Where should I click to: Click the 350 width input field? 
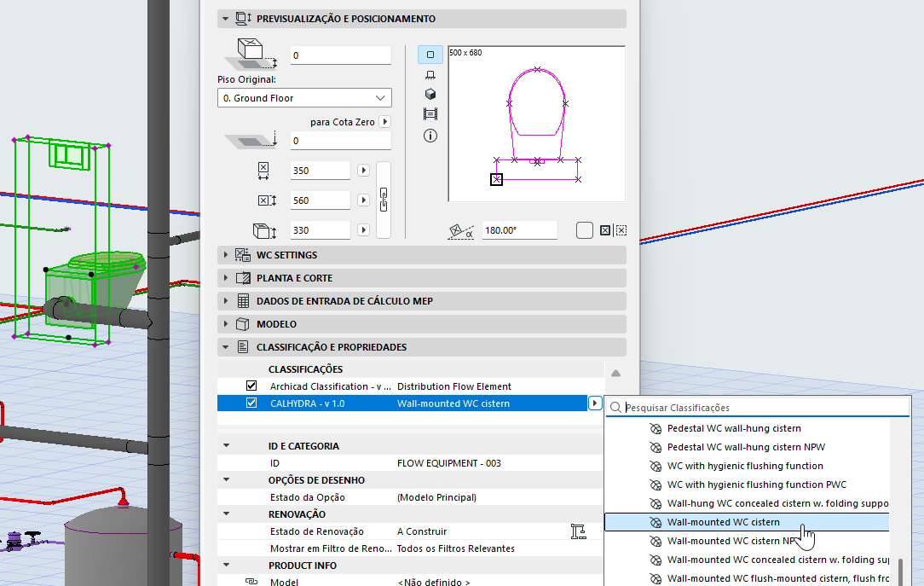320,171
